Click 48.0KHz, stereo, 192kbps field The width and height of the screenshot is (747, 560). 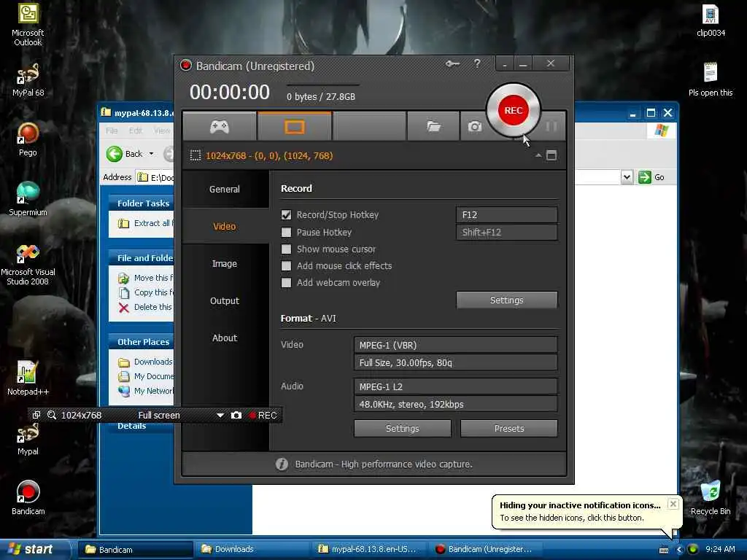pos(455,404)
